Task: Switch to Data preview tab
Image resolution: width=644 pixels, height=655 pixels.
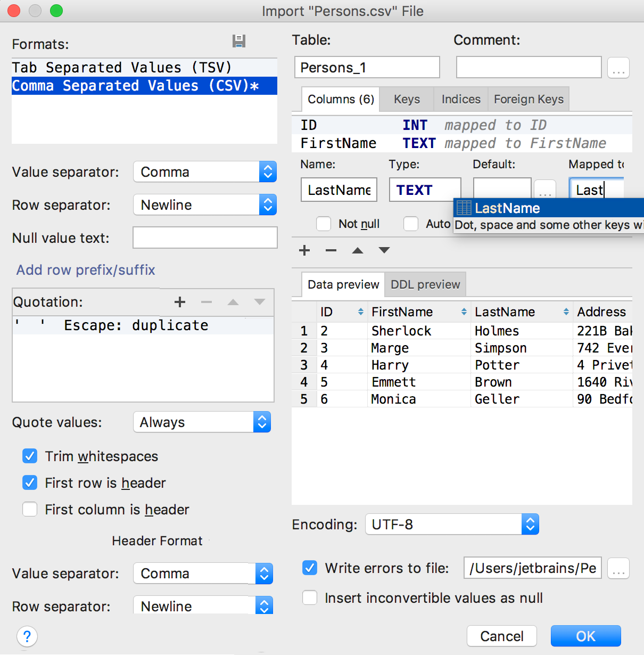Action: click(343, 284)
